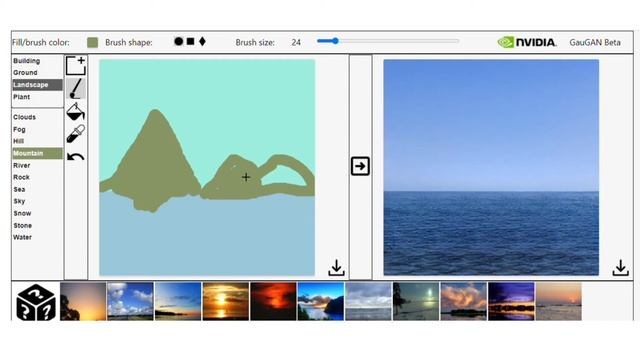
Task: Select the Clouds label
Action: coord(24,117)
